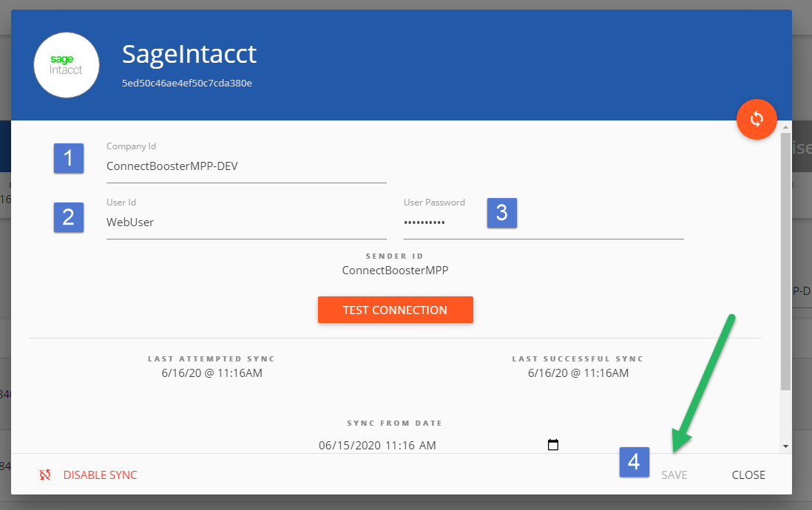Click the blue badge numbered 4
Screen dimensions: 812x510
coord(634,463)
